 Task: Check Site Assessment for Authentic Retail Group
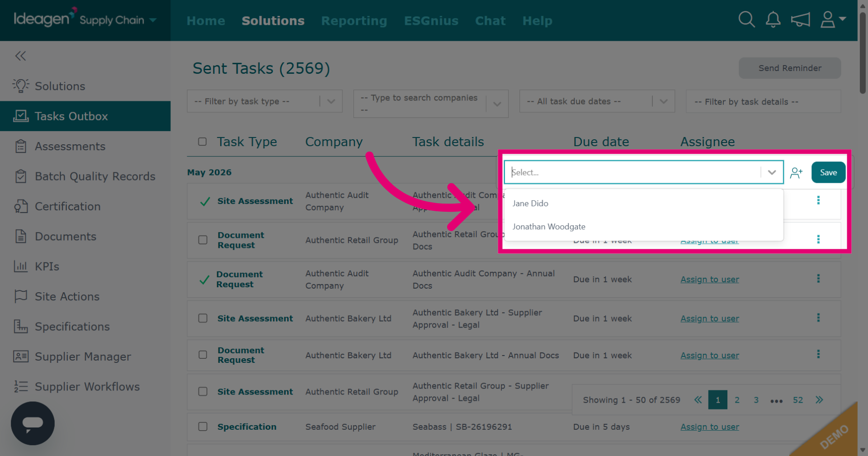[203, 391]
